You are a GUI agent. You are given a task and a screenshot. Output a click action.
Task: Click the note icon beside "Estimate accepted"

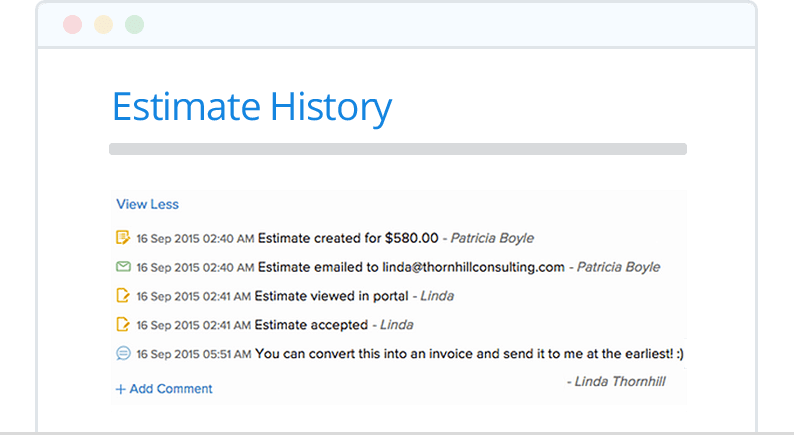pyautogui.click(x=123, y=324)
